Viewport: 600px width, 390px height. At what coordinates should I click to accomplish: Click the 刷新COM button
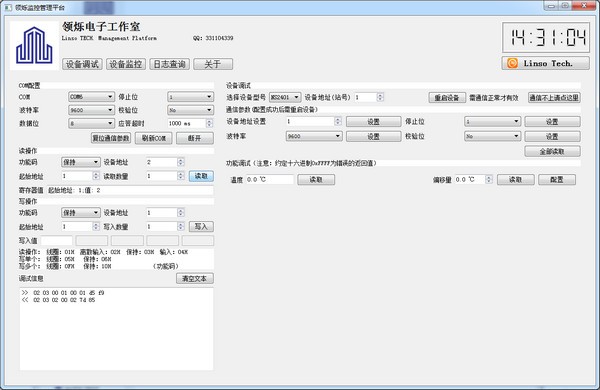coord(153,138)
